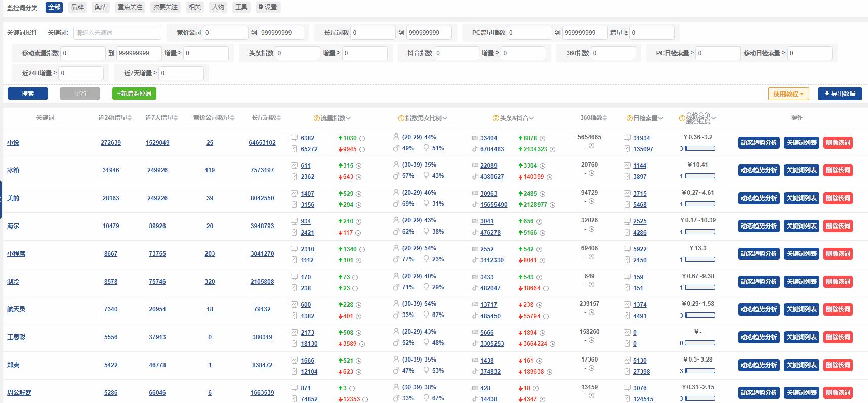This screenshot has width=868, height=403.
Task: Click the clock icon next to 18664 in 制冷 row
Action: pos(546,289)
